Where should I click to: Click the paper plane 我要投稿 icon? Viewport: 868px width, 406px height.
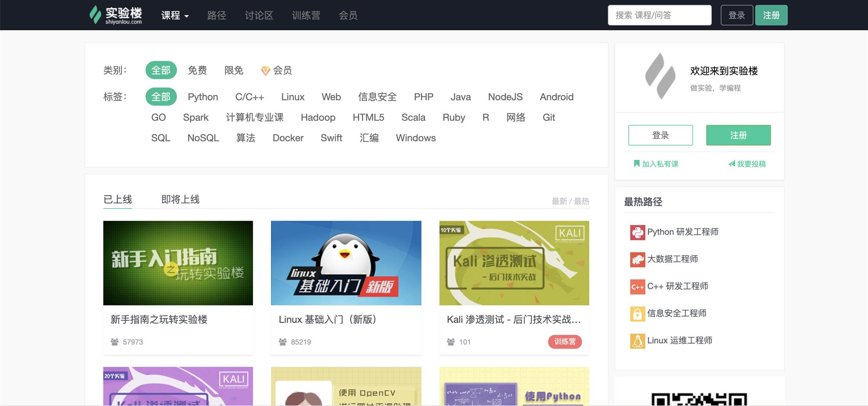pyautogui.click(x=731, y=164)
